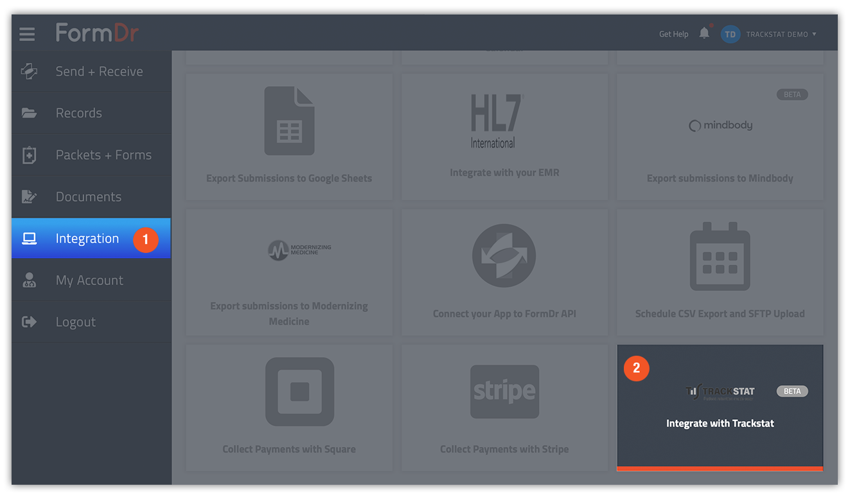Click the Modernizing Medicine logo
Image resolution: width=850 pixels, height=504 pixels.
click(300, 250)
